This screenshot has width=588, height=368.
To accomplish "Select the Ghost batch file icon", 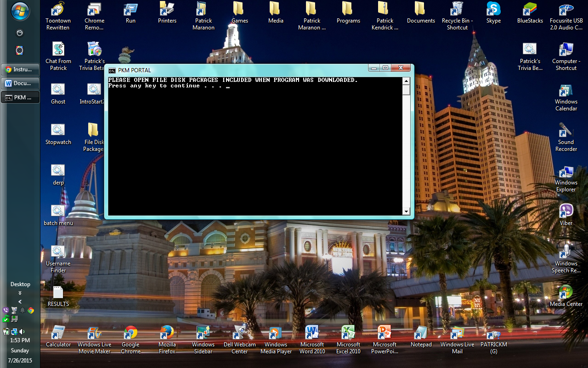I will (x=58, y=93).
